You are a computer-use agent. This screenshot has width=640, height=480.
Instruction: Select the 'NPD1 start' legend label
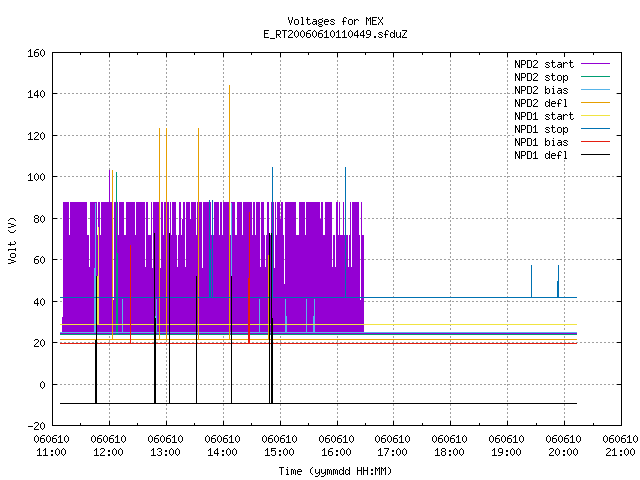[x=544, y=116]
